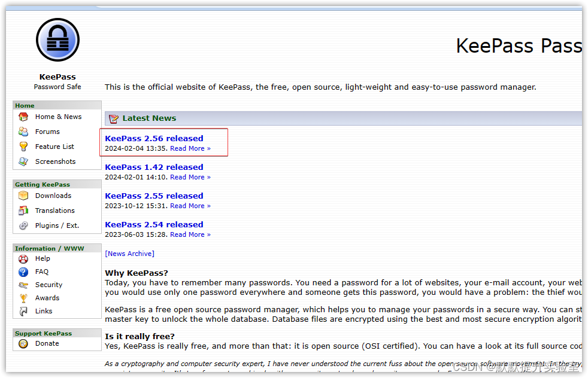Click the Latest News notepad icon
This screenshot has width=588, height=378.
click(113, 119)
